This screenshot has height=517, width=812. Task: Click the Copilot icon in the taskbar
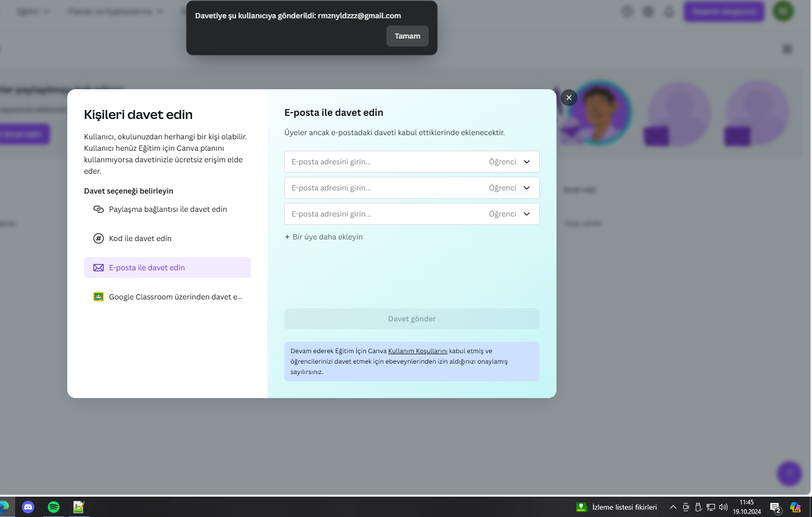tap(795, 507)
